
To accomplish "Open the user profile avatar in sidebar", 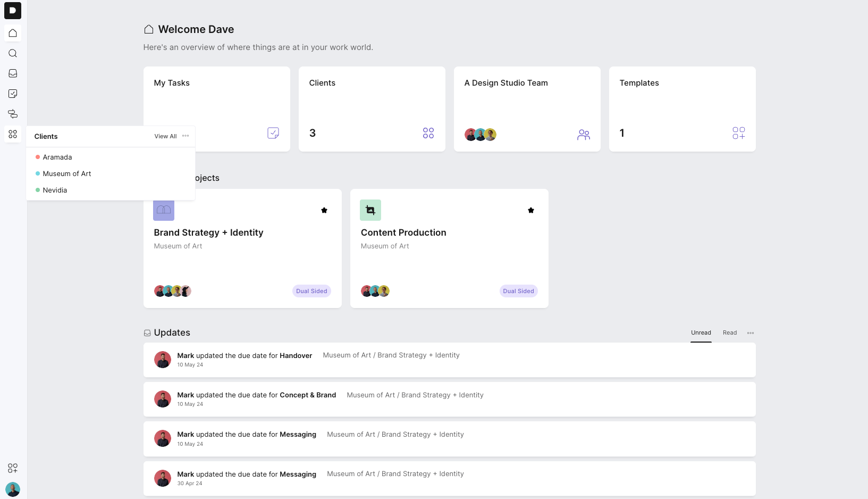I will pyautogui.click(x=13, y=489).
